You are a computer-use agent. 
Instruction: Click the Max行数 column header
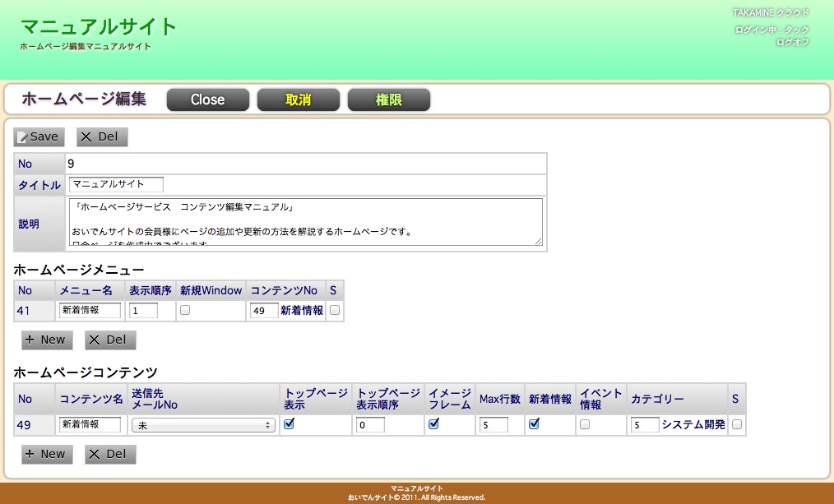click(x=500, y=400)
